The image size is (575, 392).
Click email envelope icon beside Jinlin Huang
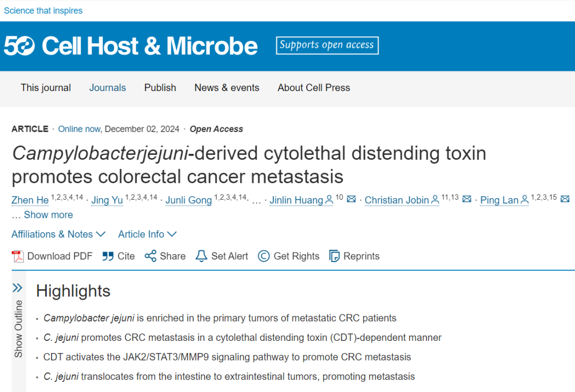(x=351, y=199)
